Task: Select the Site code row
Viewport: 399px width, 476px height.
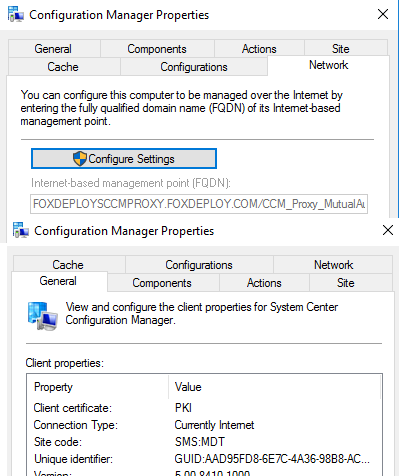Action: [204, 442]
